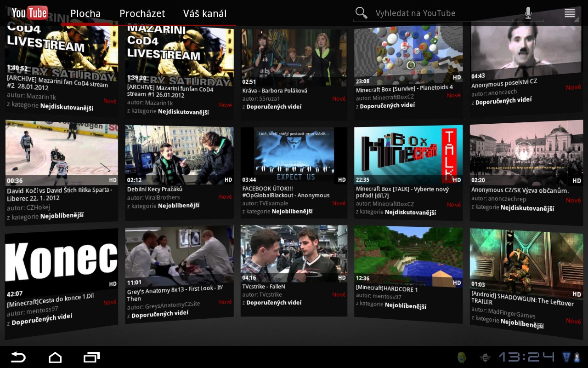The height and width of the screenshot is (368, 588).
Task: Play Grey's Anatomy 8x13 First Look thumbnail
Action: point(179,257)
